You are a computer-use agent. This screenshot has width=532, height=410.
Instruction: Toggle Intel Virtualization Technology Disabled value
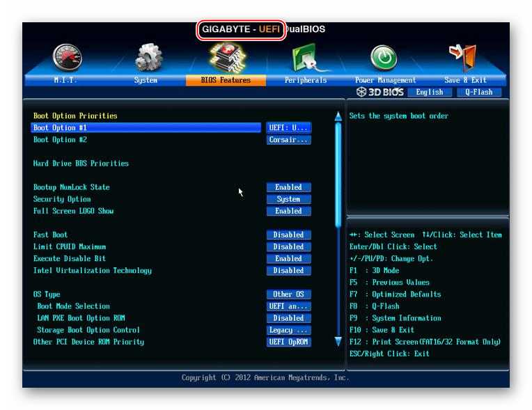pyautogui.click(x=288, y=270)
